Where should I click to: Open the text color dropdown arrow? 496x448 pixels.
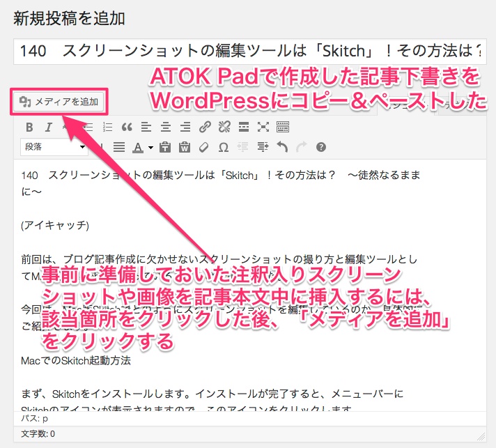pos(150,147)
